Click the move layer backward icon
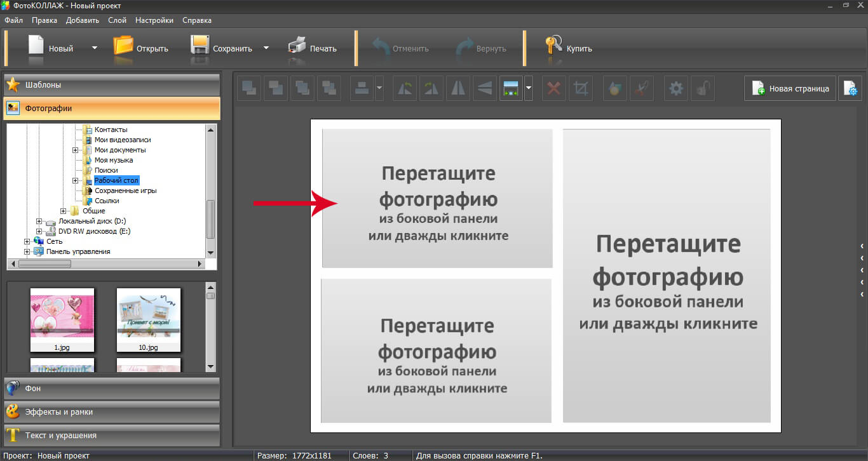 pos(329,88)
